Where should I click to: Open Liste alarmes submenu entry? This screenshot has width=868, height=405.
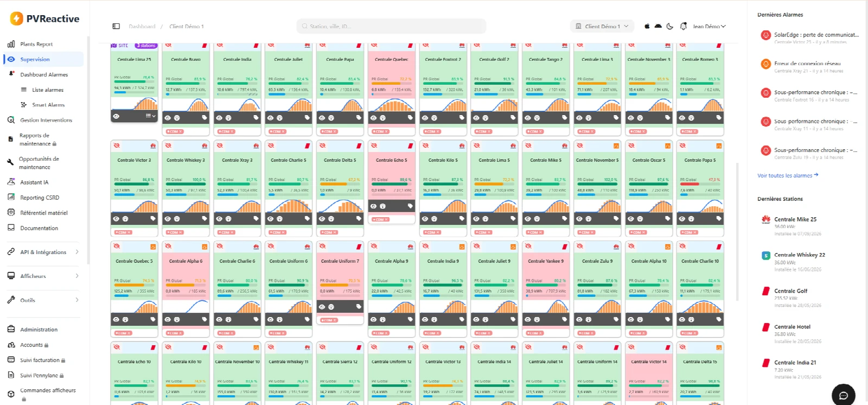[x=48, y=90]
